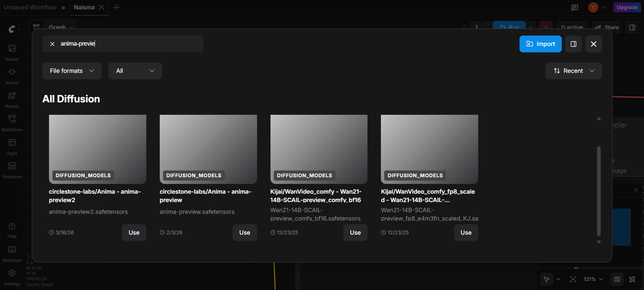Open the Apps sidebar section
644x290 pixels.
tap(12, 147)
